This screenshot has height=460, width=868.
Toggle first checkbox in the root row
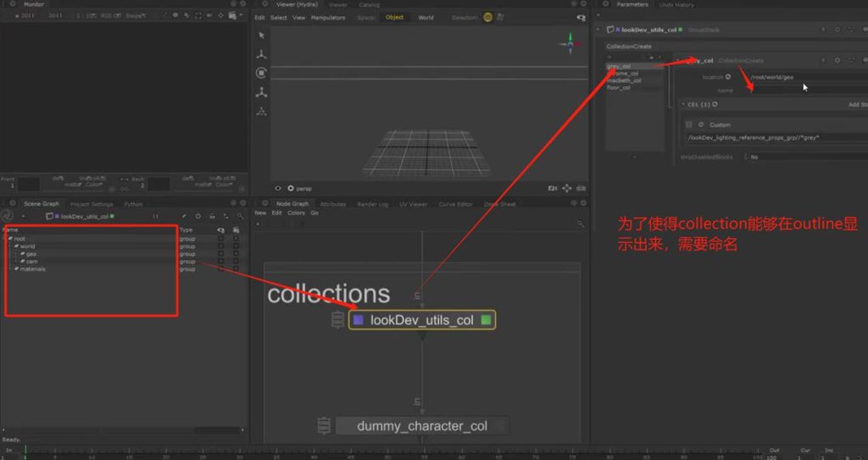(221, 239)
